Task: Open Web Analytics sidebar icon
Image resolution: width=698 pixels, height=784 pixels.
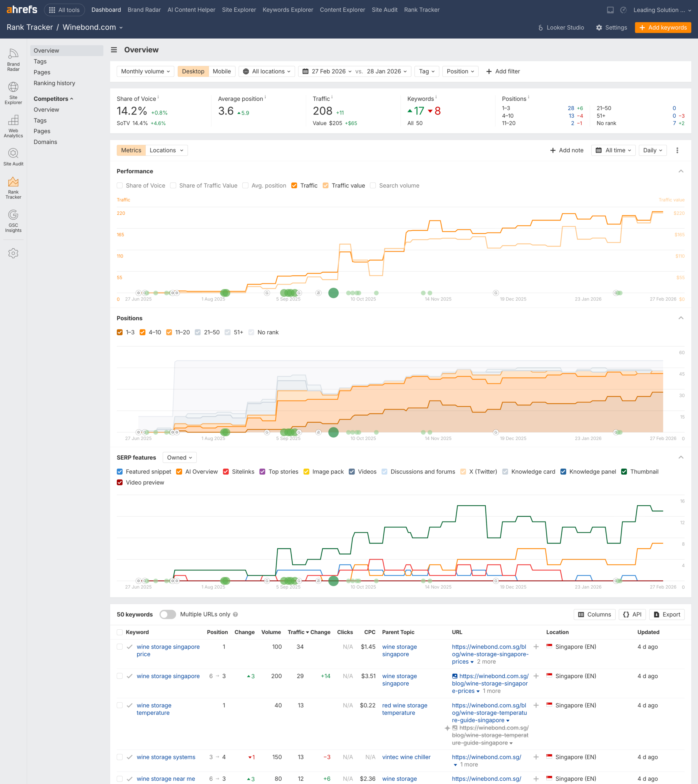Action: (x=13, y=126)
